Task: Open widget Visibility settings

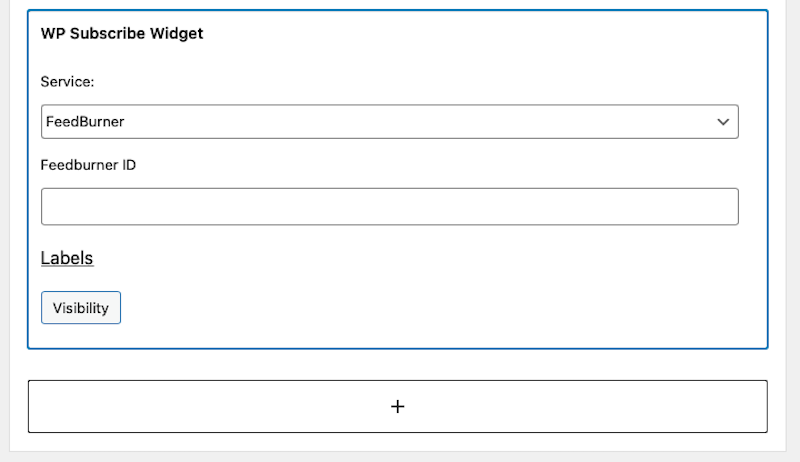Action: (x=81, y=308)
